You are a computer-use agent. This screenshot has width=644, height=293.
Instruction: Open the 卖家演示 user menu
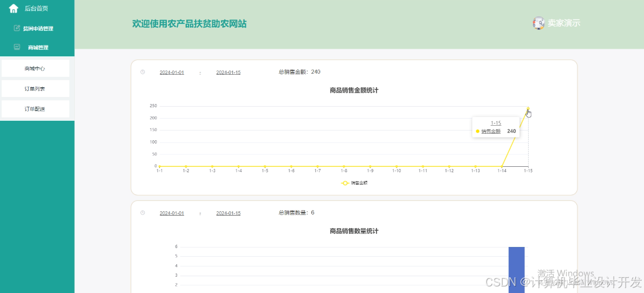[564, 23]
